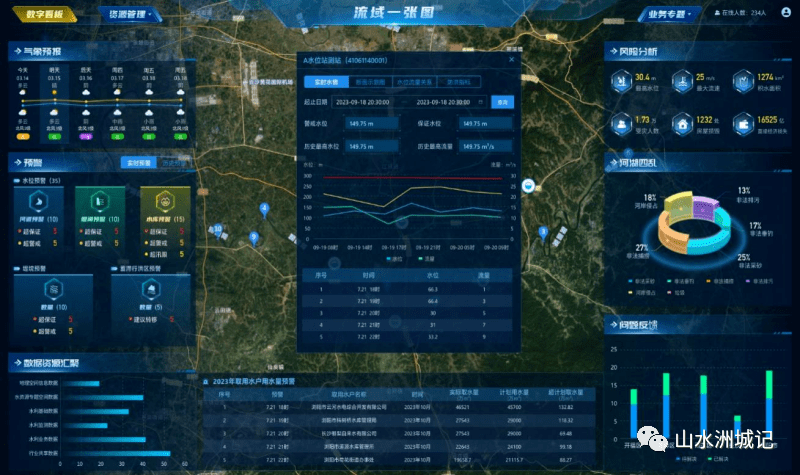Select the 实时预警 tab in 预警 panel

[x=139, y=163]
